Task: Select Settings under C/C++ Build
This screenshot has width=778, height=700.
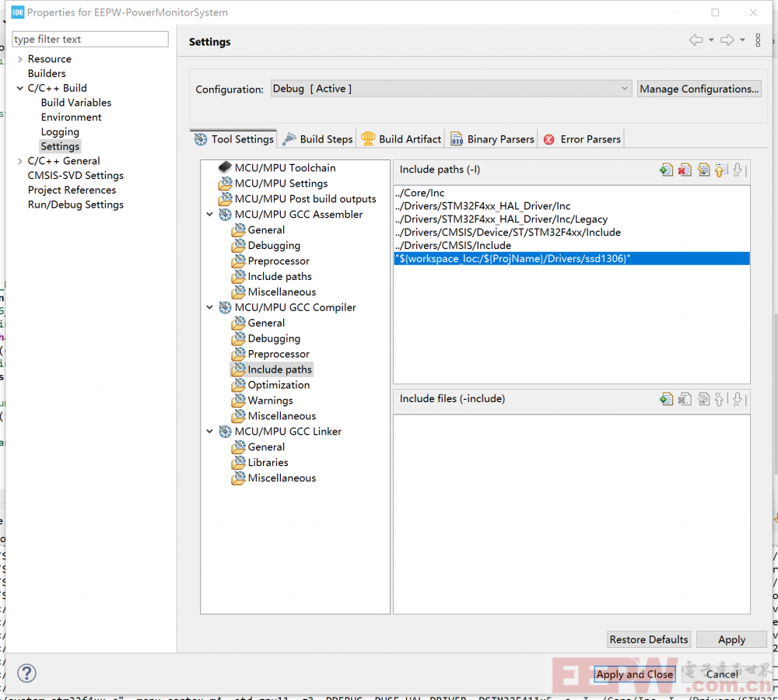Action: (60, 146)
